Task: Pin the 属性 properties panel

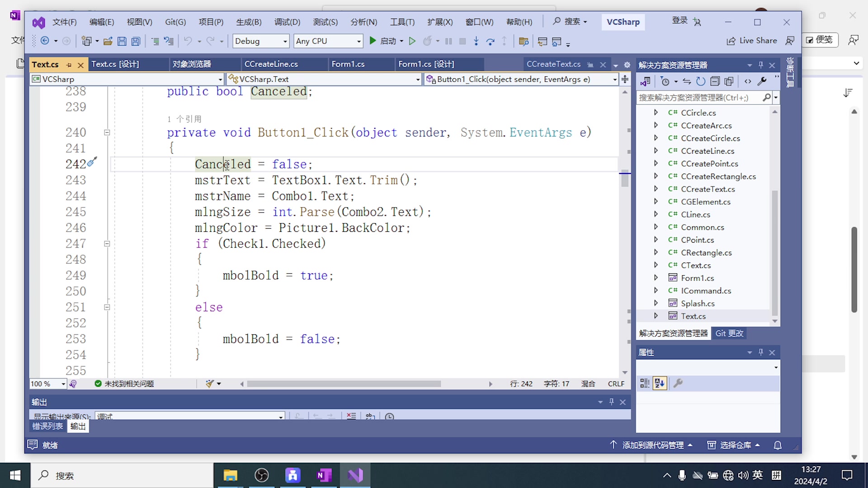Action: pyautogui.click(x=761, y=352)
